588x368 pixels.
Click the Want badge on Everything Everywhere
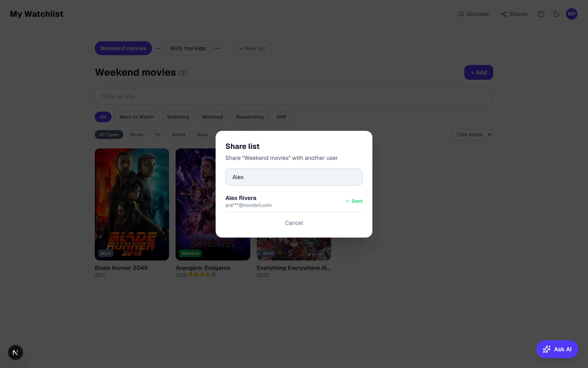pos(267,253)
